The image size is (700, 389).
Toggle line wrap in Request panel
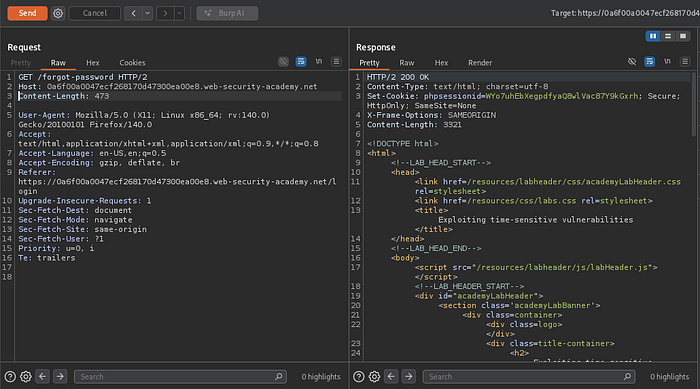301,62
